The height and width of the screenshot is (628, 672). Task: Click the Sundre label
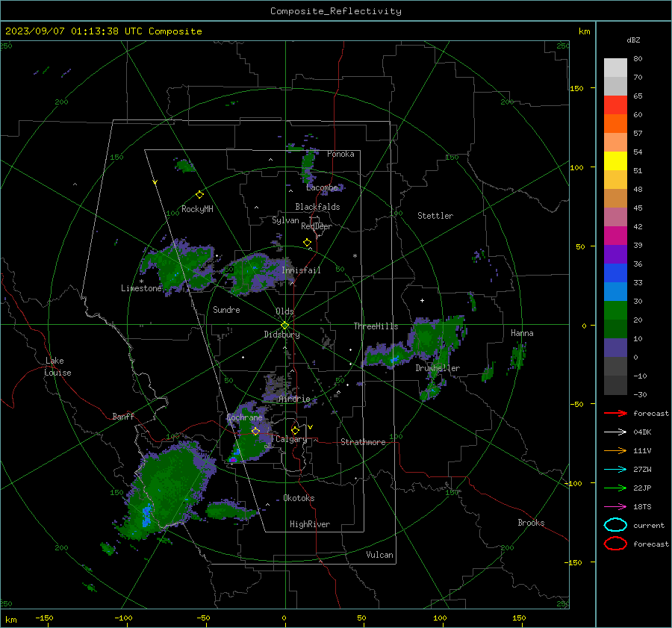click(226, 310)
